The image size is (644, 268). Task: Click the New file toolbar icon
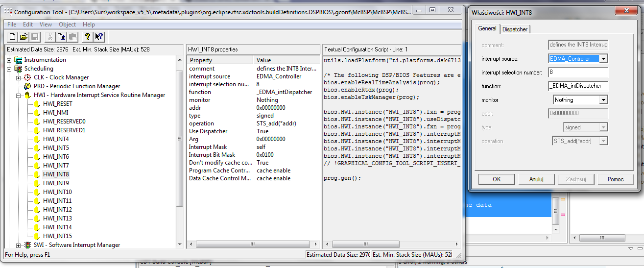coord(12,37)
